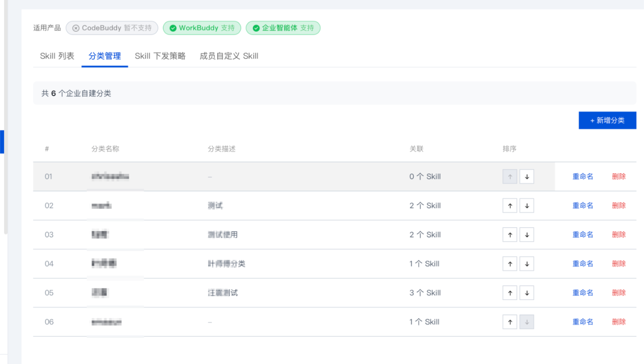
Task: Delete the category in row 06
Action: pyautogui.click(x=619, y=322)
